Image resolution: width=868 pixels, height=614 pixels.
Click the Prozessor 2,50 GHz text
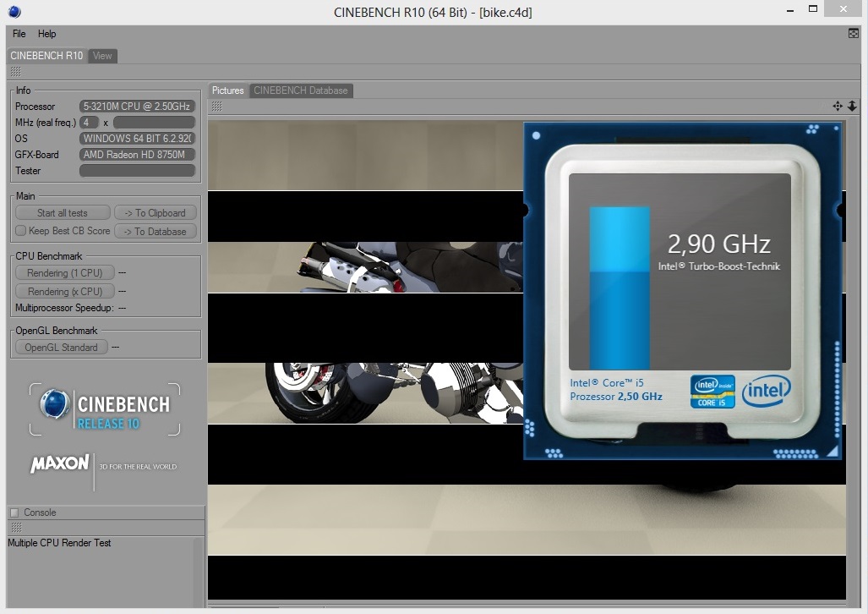click(x=616, y=396)
